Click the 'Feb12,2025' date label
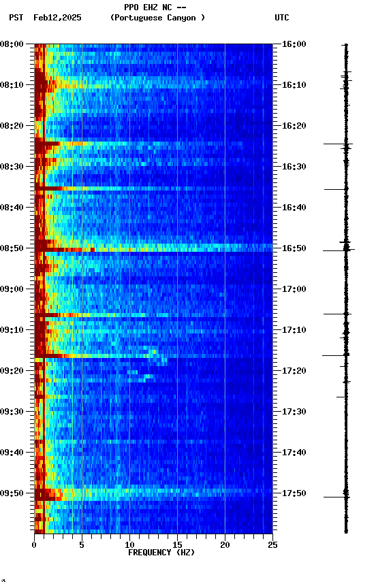 coord(57,18)
